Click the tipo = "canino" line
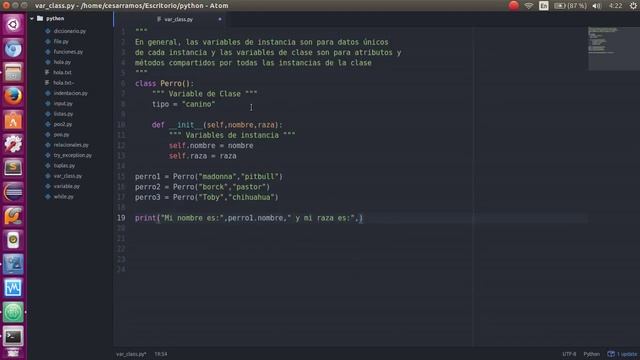The height and width of the screenshot is (360, 640). 183,104
